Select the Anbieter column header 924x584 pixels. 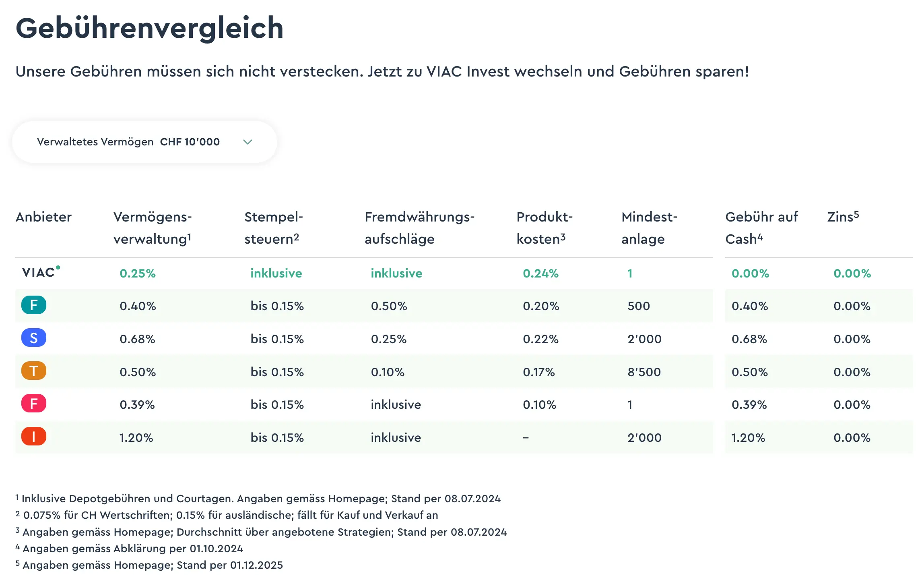[43, 217]
